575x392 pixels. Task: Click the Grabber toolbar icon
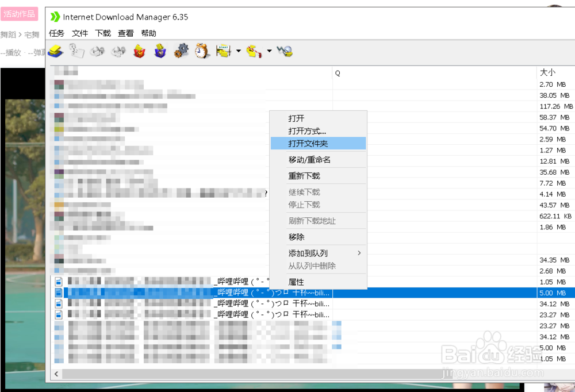(285, 51)
